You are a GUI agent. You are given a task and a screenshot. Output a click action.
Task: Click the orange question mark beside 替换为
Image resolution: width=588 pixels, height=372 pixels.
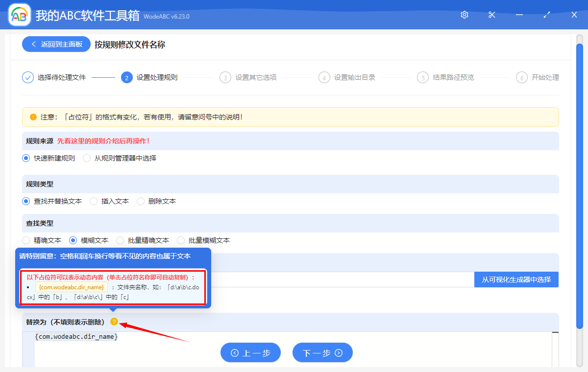tap(115, 322)
